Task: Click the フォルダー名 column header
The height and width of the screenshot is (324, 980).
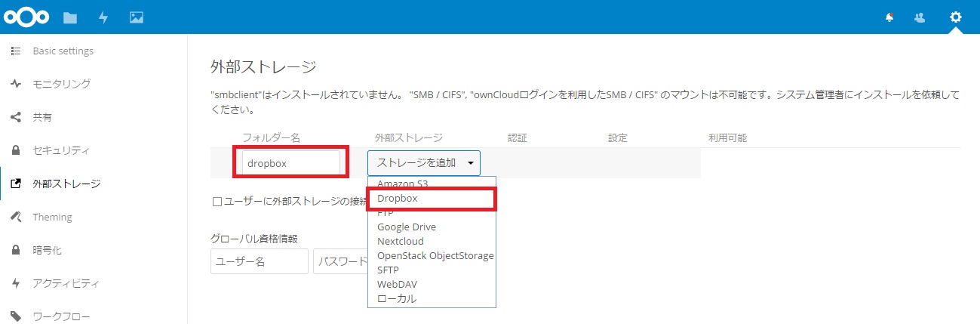Action: click(272, 137)
